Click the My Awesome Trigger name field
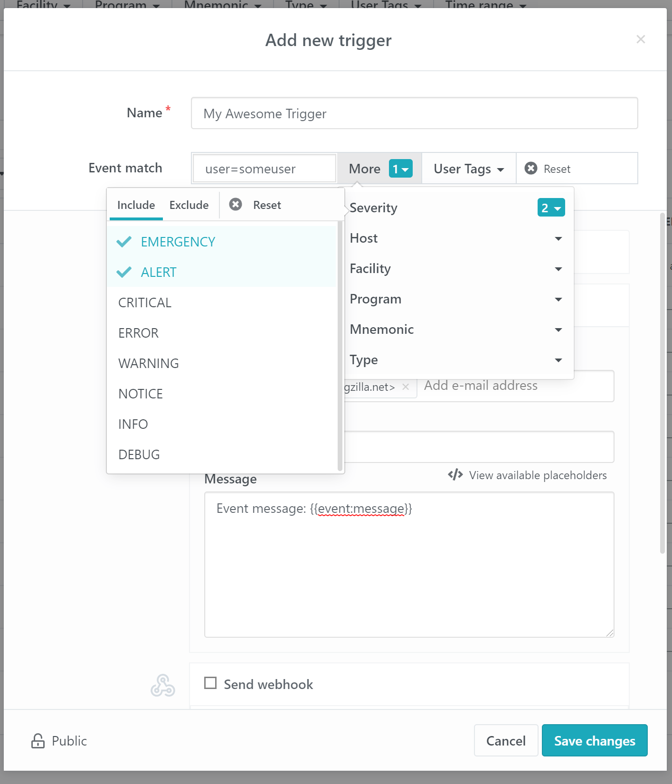Viewport: 672px width, 784px height. [414, 113]
